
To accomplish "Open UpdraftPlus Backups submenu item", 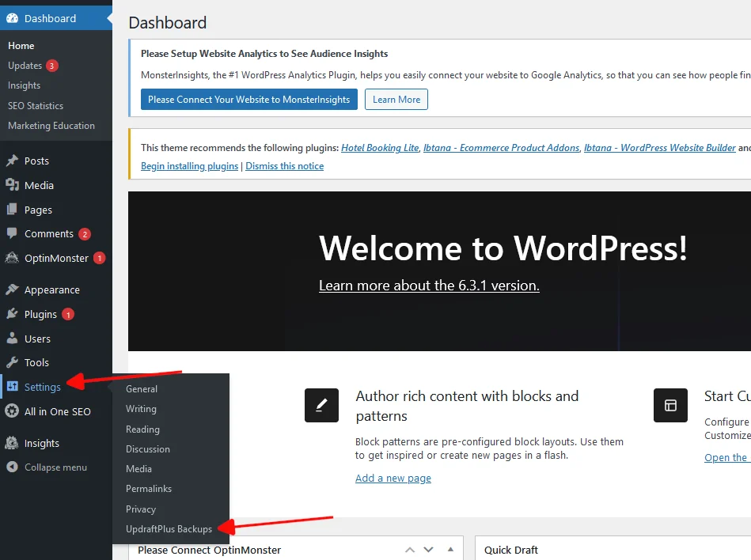I will (169, 529).
